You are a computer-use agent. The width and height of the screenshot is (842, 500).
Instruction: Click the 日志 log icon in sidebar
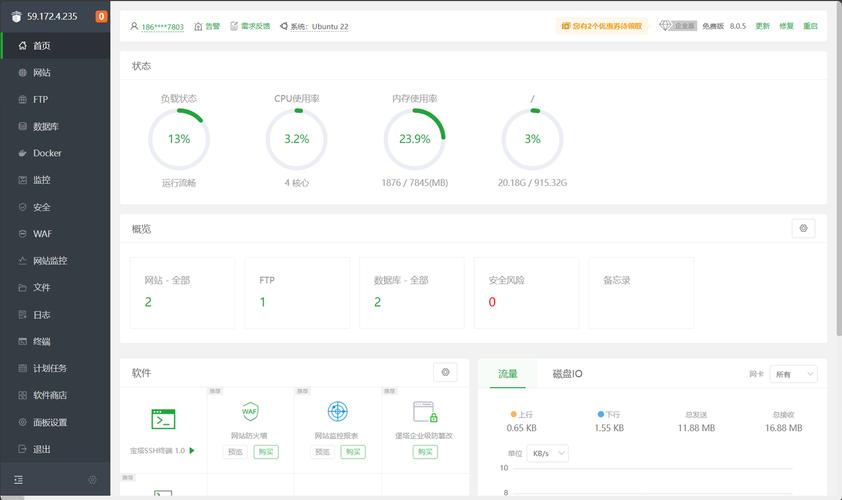[x=23, y=315]
